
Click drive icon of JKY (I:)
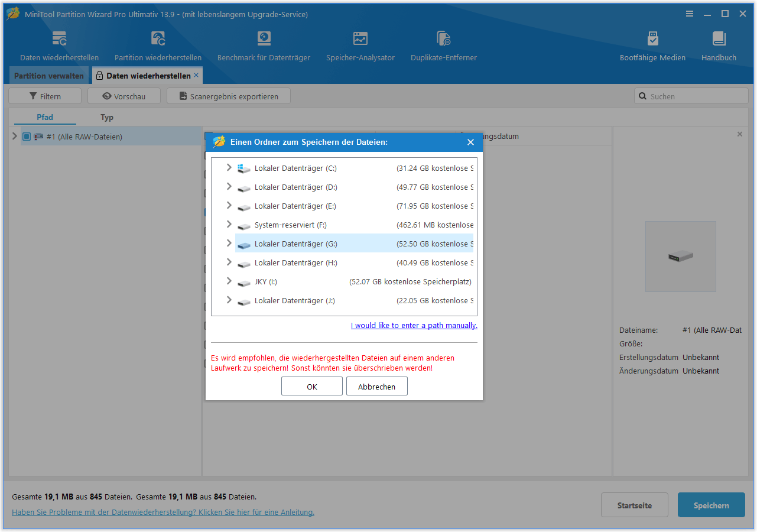pyautogui.click(x=244, y=283)
